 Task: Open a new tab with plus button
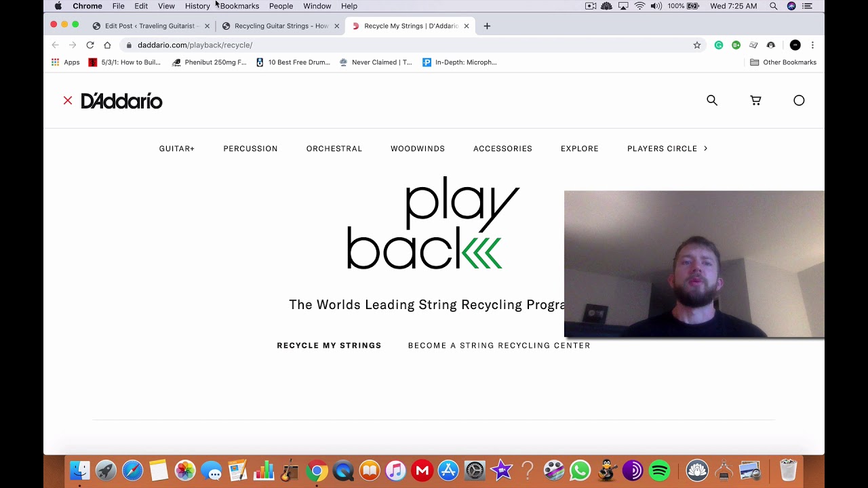pos(487,26)
